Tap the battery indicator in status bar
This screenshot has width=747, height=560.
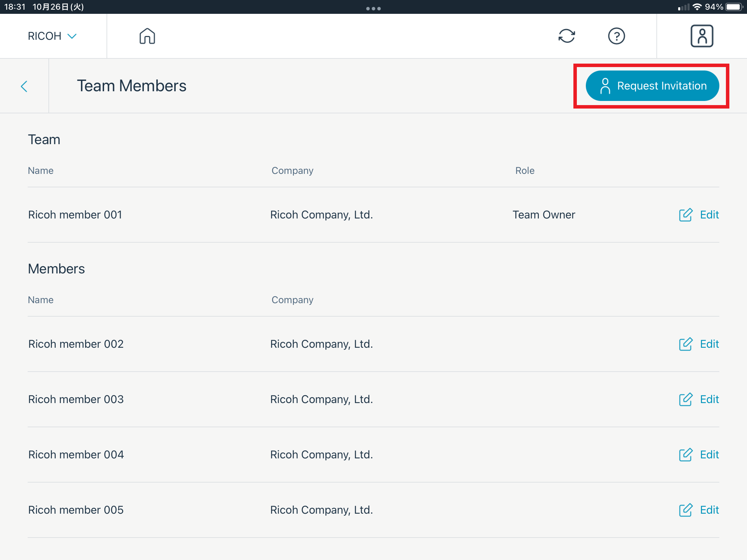click(734, 7)
